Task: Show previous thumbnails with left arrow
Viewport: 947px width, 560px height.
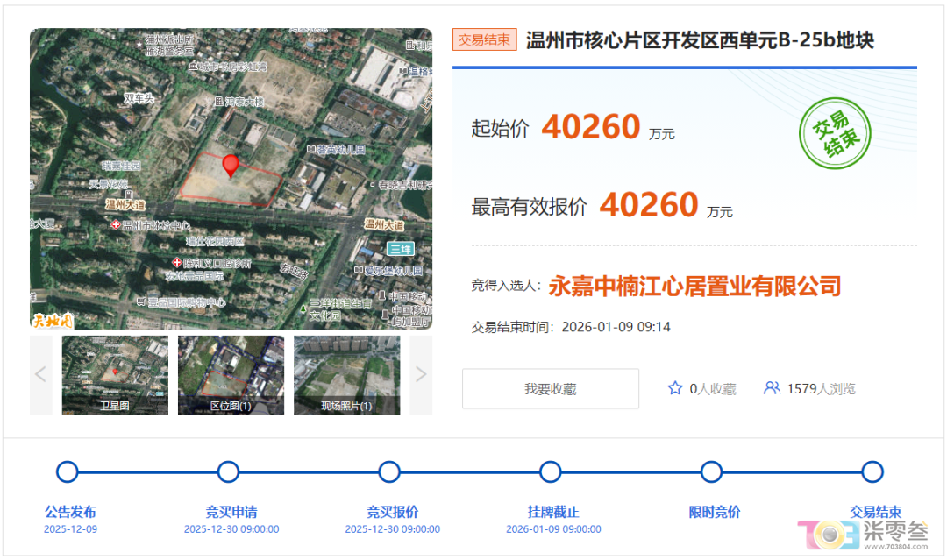Action: pos(40,375)
